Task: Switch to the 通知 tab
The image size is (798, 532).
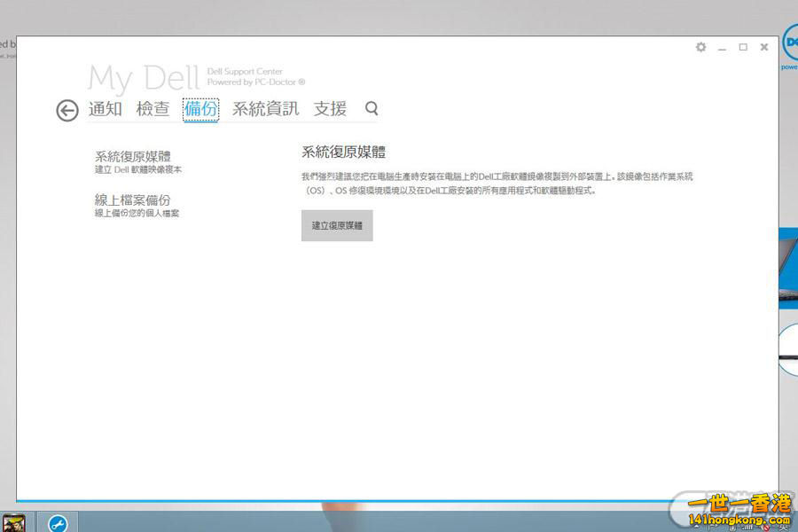Action: 105,109
